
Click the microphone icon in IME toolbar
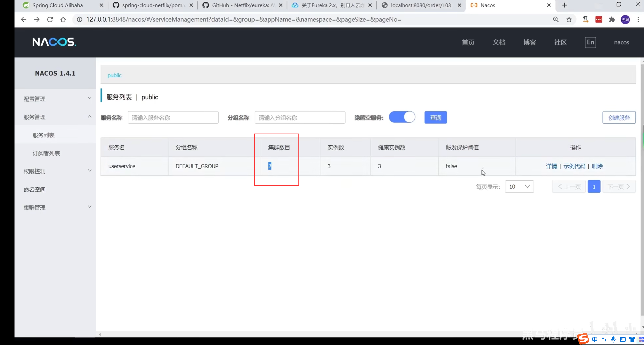click(613, 339)
